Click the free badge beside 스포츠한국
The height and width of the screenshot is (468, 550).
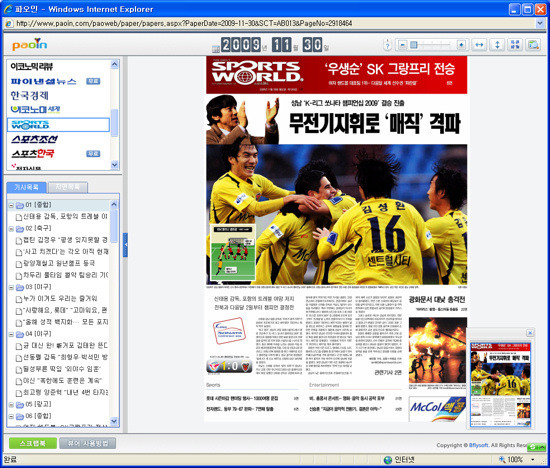click(x=93, y=154)
